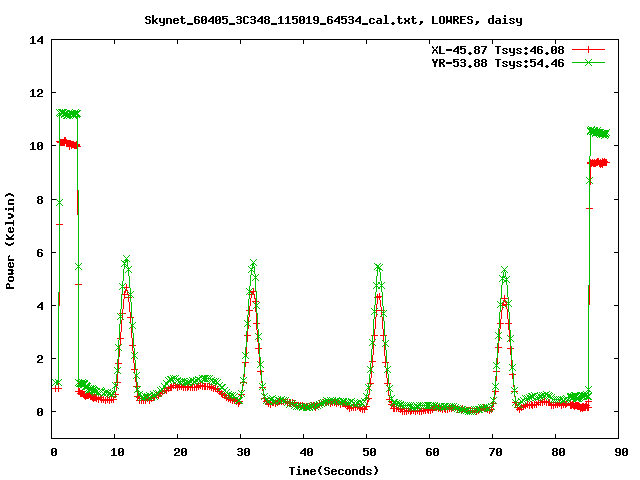Screen dimensions: 640x480
Task: Click the green YR legend line sample
Action: [x=588, y=62]
